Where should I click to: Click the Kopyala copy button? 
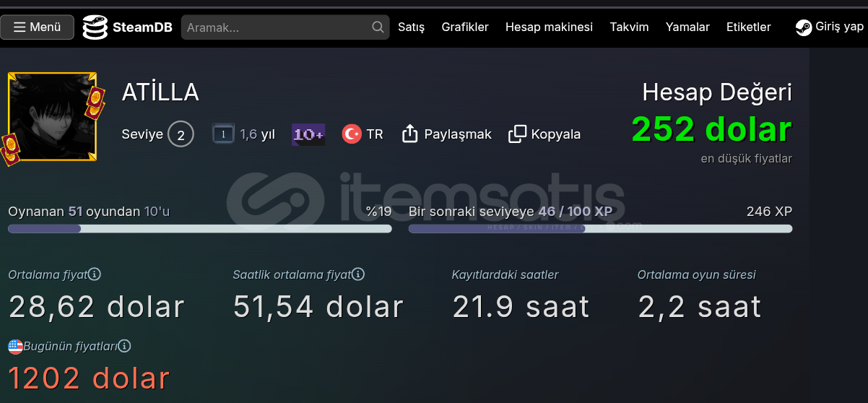(x=544, y=134)
